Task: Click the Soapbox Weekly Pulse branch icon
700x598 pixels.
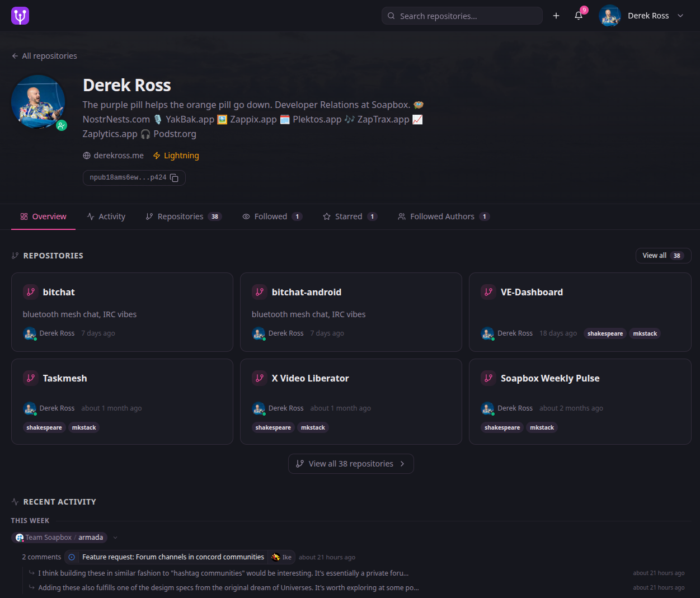Action: coord(488,378)
